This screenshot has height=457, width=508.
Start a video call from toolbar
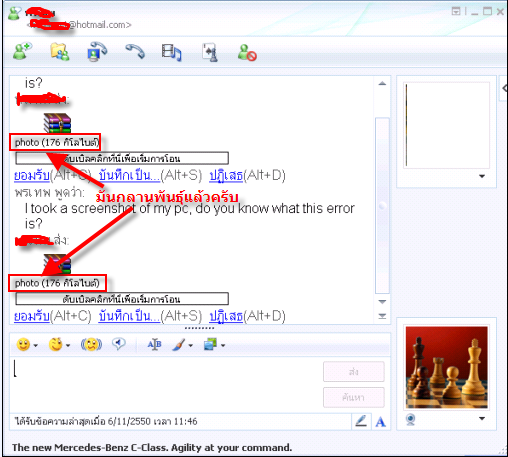pyautogui.click(x=97, y=52)
